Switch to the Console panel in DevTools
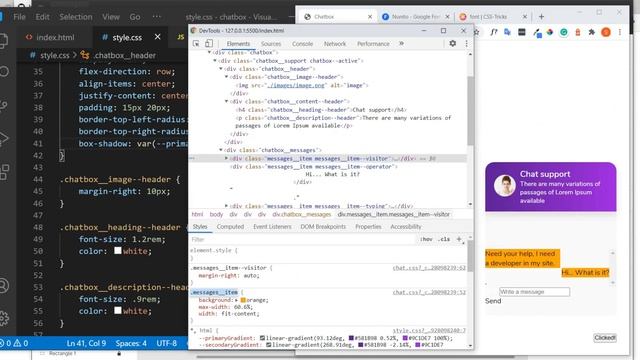 tap(302, 44)
